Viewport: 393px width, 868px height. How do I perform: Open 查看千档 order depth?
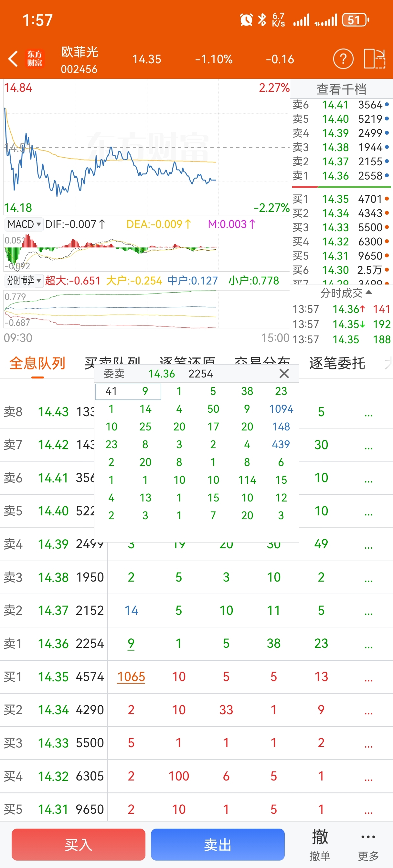pos(341,89)
